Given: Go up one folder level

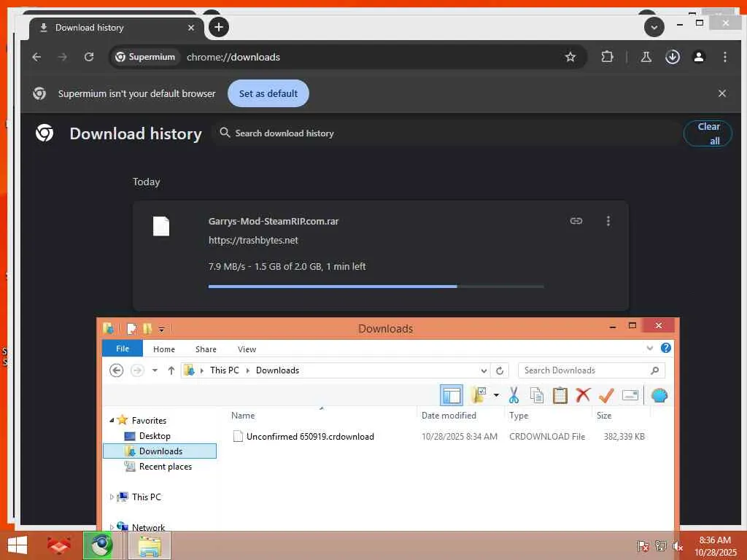Looking at the screenshot, I should 171,370.
